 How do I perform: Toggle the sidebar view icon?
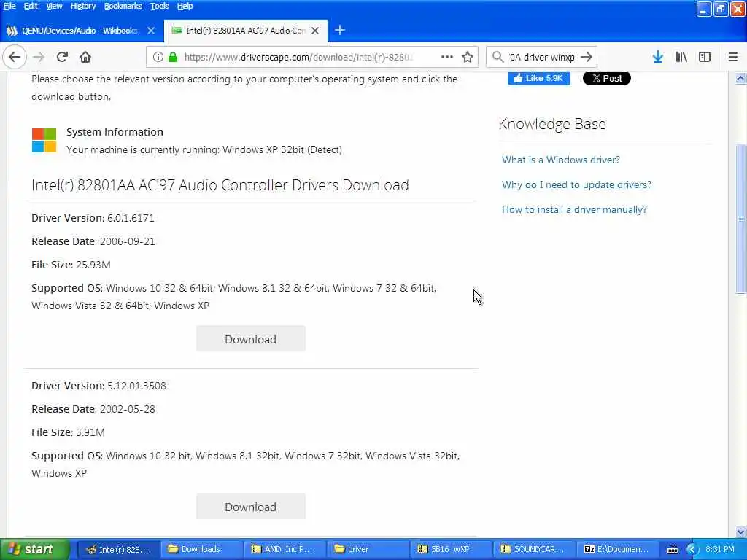tap(705, 57)
